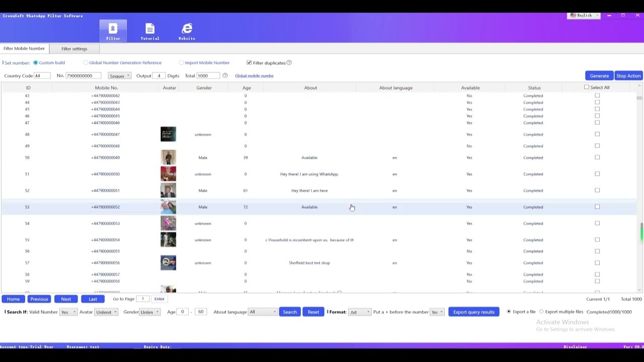Image resolution: width=644 pixels, height=362 pixels.
Task: Jump to Last page button
Action: (x=93, y=299)
